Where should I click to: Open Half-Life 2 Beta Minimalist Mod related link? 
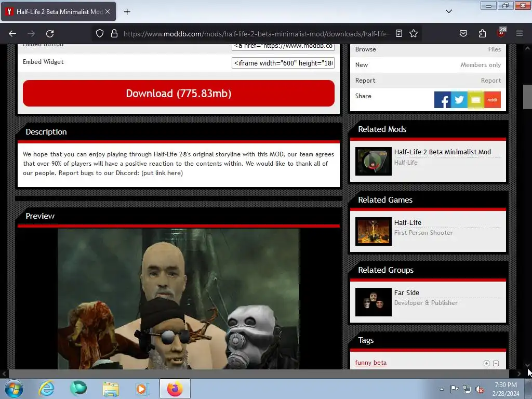coord(443,152)
